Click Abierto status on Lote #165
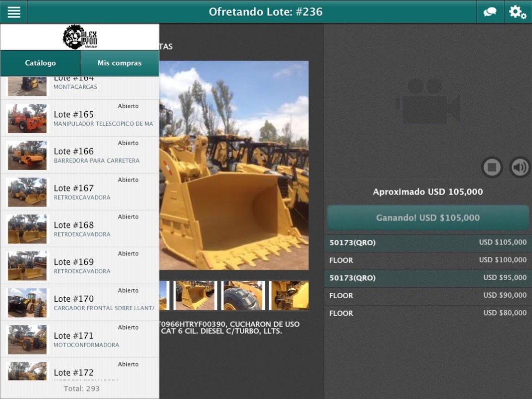 tap(128, 106)
